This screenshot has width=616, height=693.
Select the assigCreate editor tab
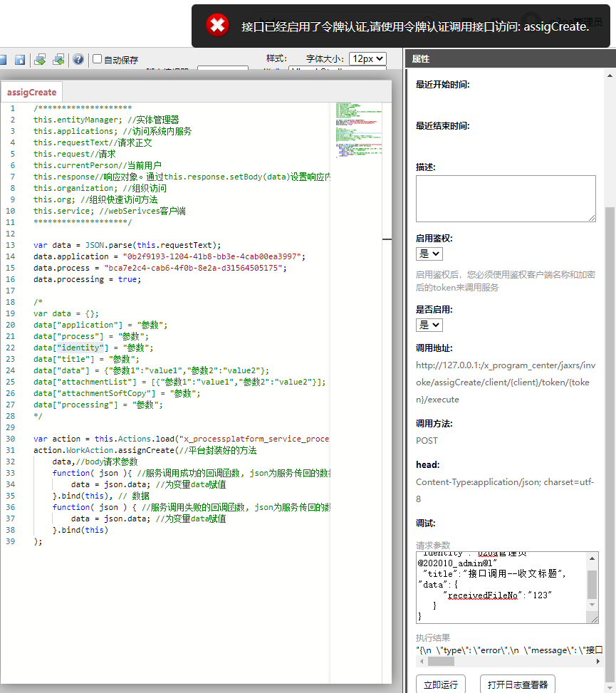(x=32, y=92)
